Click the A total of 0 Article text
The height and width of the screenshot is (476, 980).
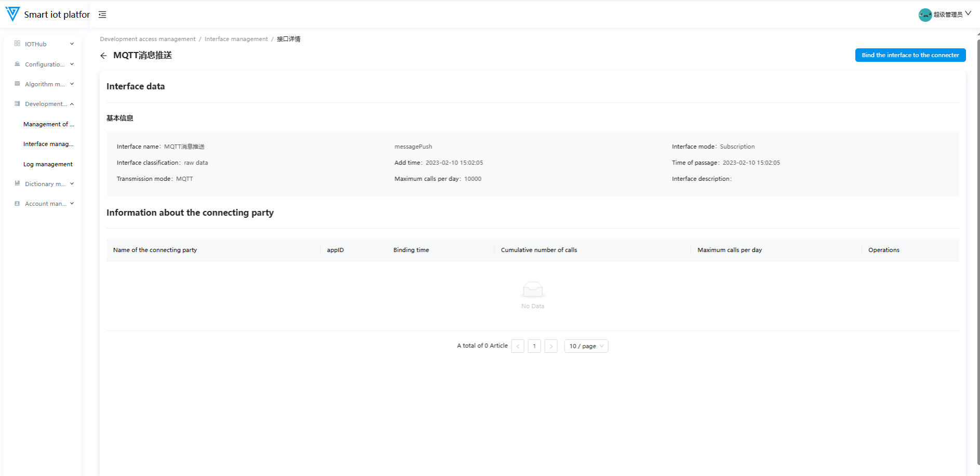coord(482,346)
